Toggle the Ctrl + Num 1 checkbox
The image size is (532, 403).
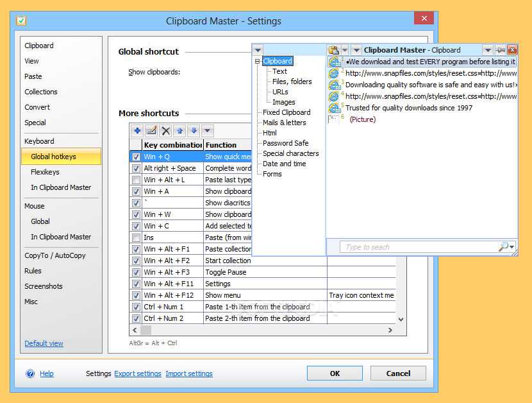click(136, 307)
